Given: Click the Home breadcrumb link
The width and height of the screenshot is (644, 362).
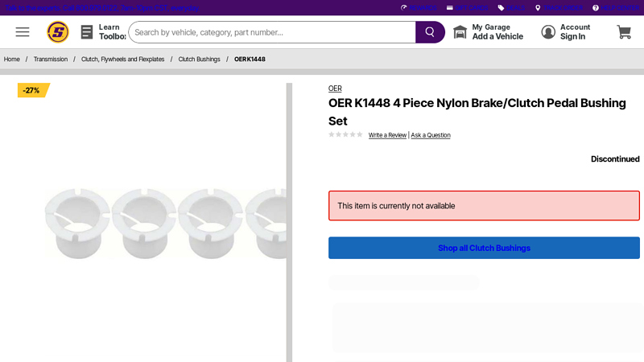Looking at the screenshot, I should tap(12, 60).
